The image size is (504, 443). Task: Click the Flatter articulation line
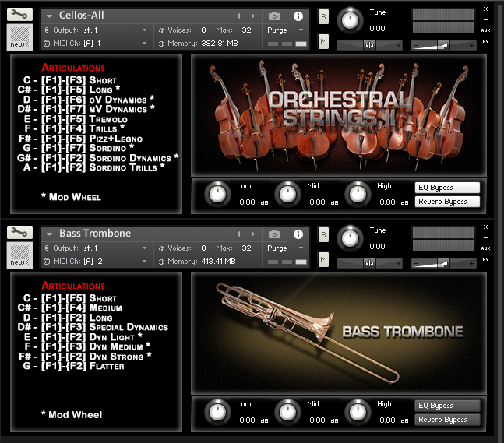pos(73,366)
